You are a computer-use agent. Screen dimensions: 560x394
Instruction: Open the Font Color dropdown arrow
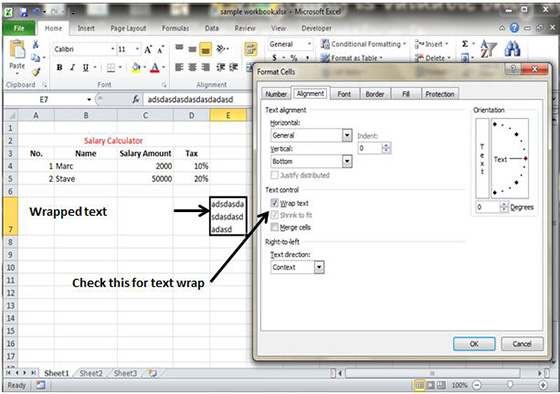click(x=164, y=68)
